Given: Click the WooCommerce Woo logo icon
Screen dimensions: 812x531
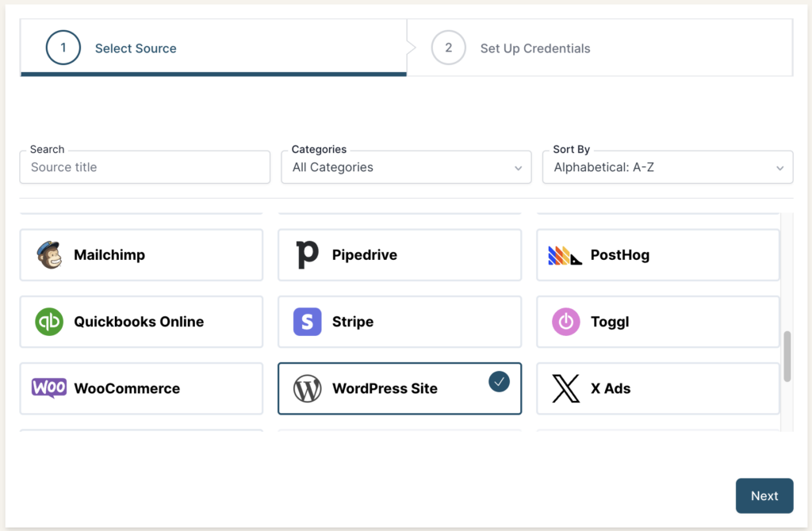Looking at the screenshot, I should (x=49, y=388).
